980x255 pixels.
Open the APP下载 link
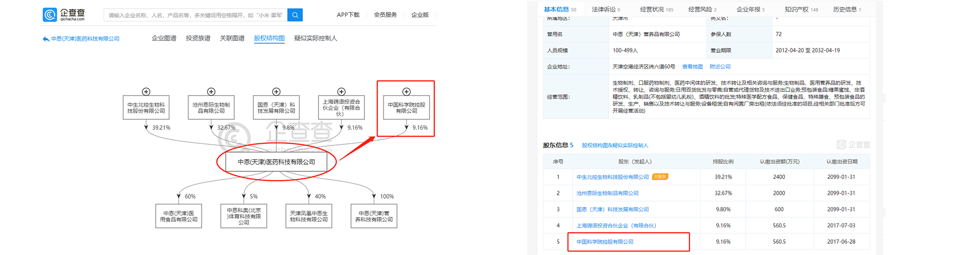tap(348, 15)
